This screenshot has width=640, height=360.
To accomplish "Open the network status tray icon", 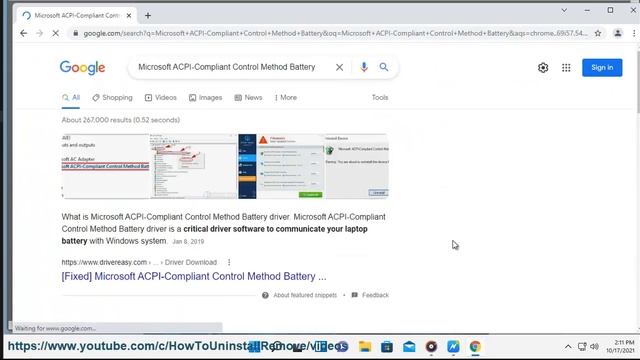I will pyautogui.click(x=582, y=347).
